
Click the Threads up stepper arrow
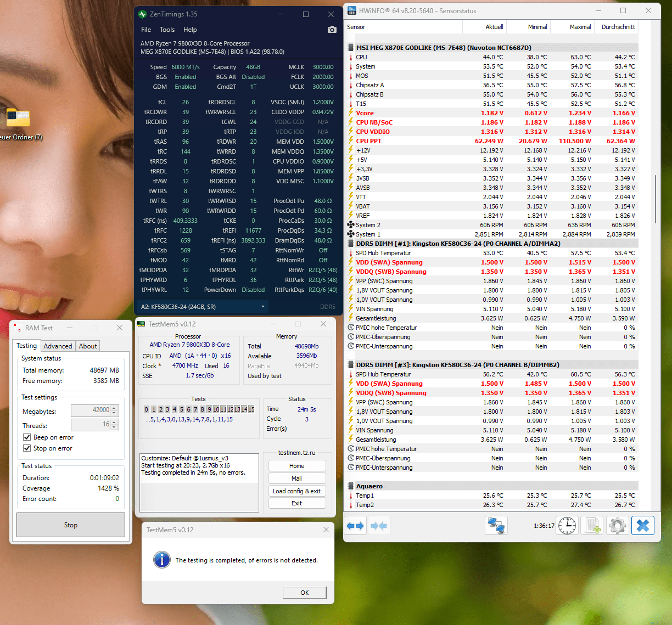(x=114, y=422)
